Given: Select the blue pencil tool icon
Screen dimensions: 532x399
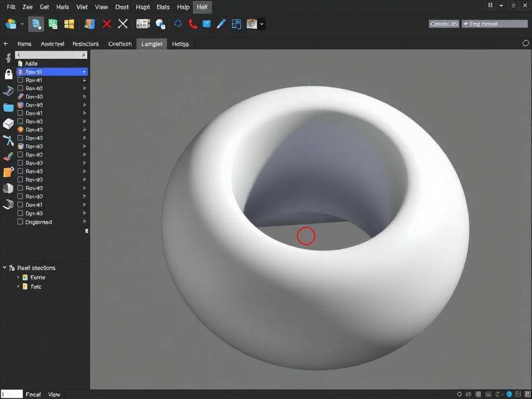Looking at the screenshot, I should (221, 24).
